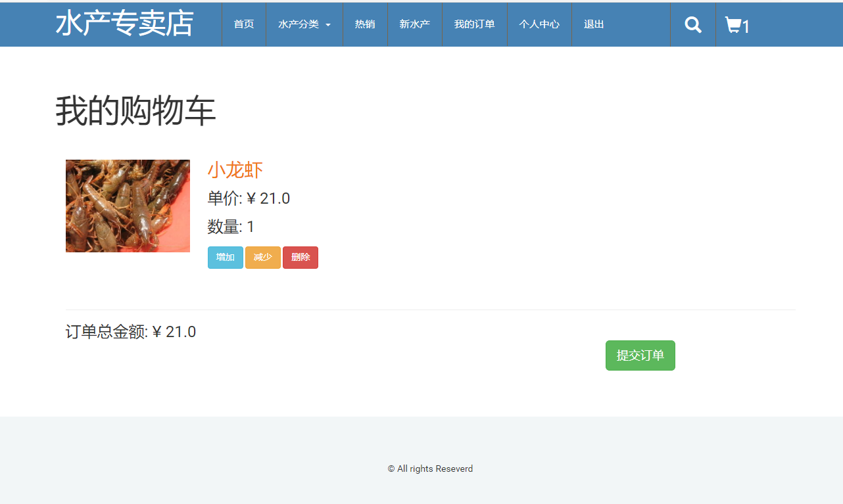843x504 pixels.
Task: Submit order via 提交订单 button
Action: (640, 355)
